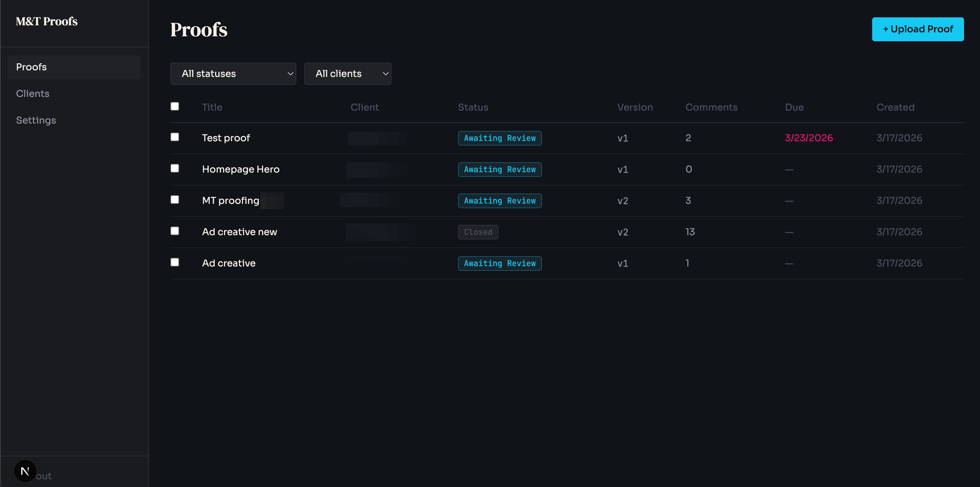The width and height of the screenshot is (980, 487).
Task: Open Clients in sidebar
Action: click(33, 94)
